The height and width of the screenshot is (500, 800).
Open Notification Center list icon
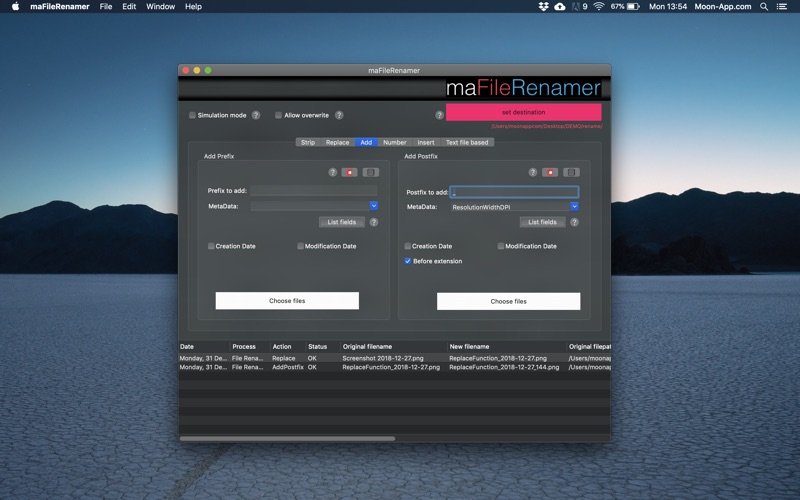(782, 7)
